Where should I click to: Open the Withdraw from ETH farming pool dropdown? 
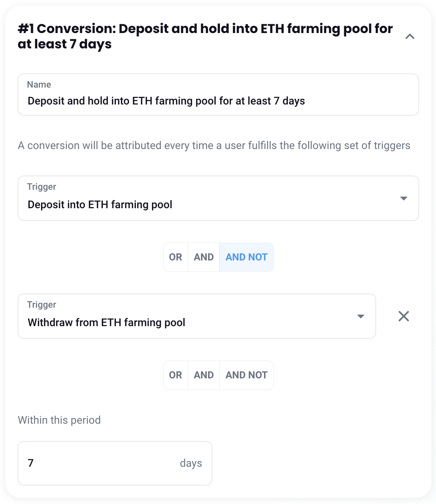(188, 322)
